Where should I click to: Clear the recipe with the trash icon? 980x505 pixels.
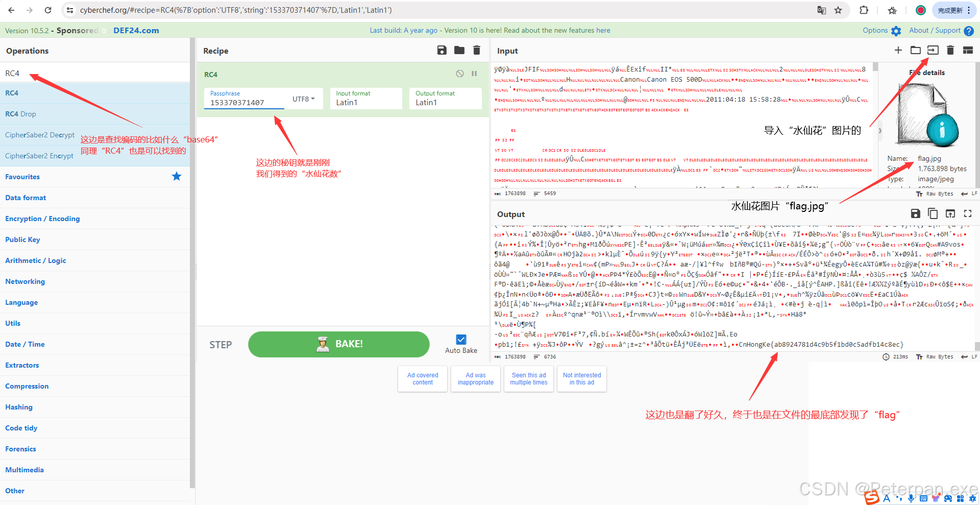point(477,50)
